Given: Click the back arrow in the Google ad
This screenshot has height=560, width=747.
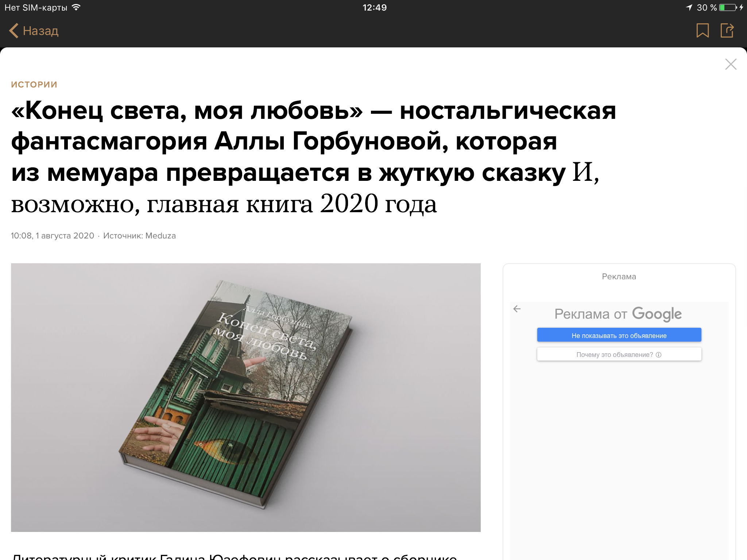Looking at the screenshot, I should click(x=517, y=309).
